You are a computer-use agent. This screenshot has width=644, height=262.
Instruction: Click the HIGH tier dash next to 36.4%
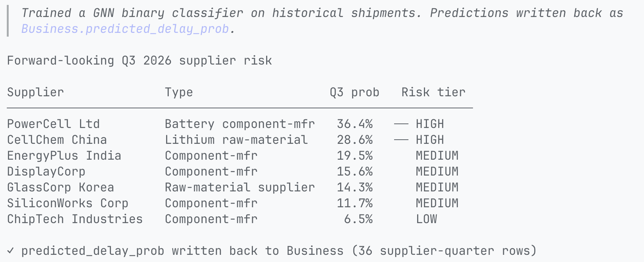[401, 124]
